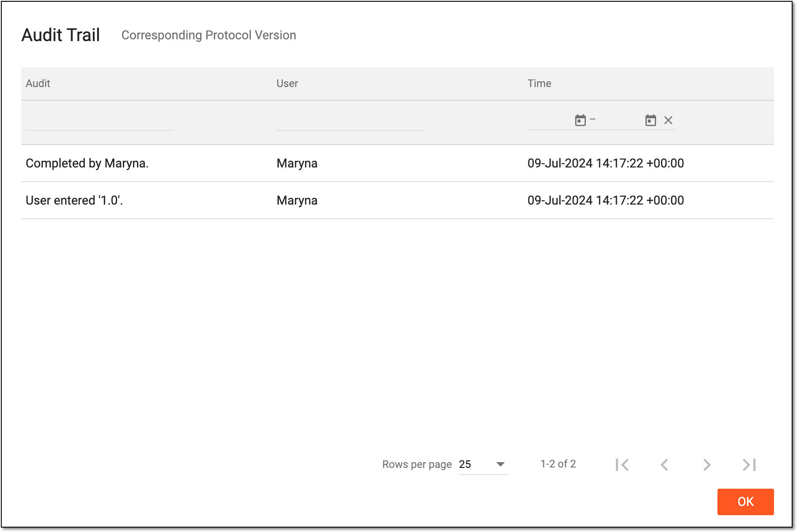This screenshot has height=532, width=797.
Task: Click the Audit Trail title
Action: [61, 35]
